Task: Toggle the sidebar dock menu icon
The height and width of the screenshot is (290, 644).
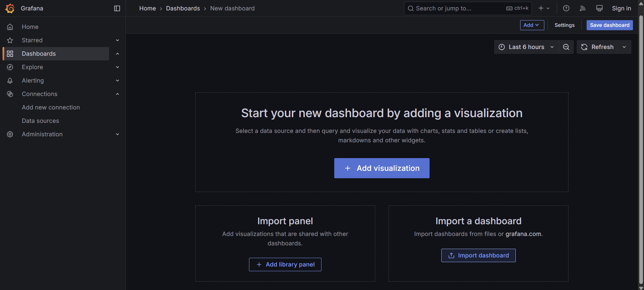Action: tap(117, 8)
